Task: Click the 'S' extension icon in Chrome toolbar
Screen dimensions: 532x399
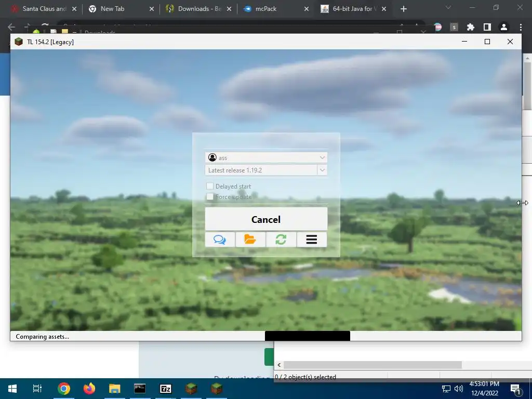Action: (x=454, y=27)
